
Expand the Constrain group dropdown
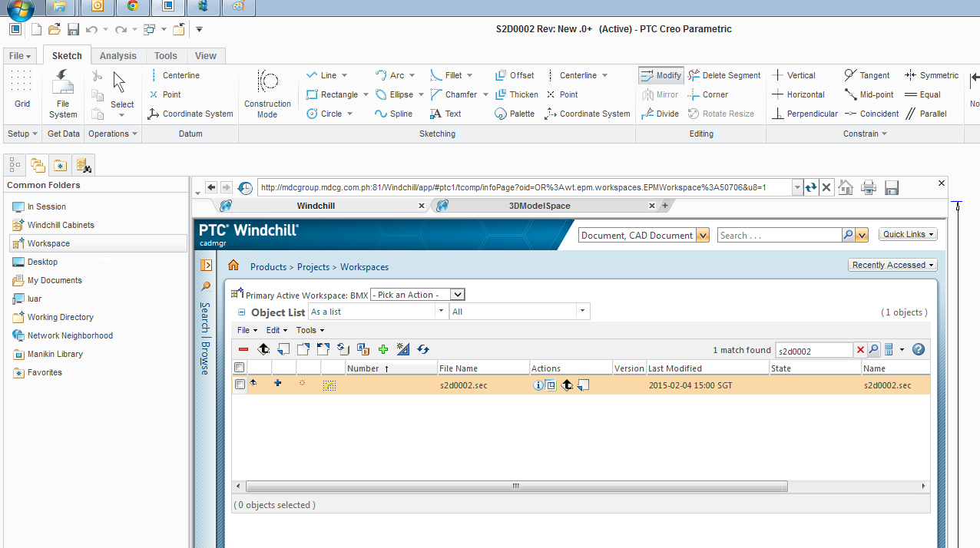865,134
